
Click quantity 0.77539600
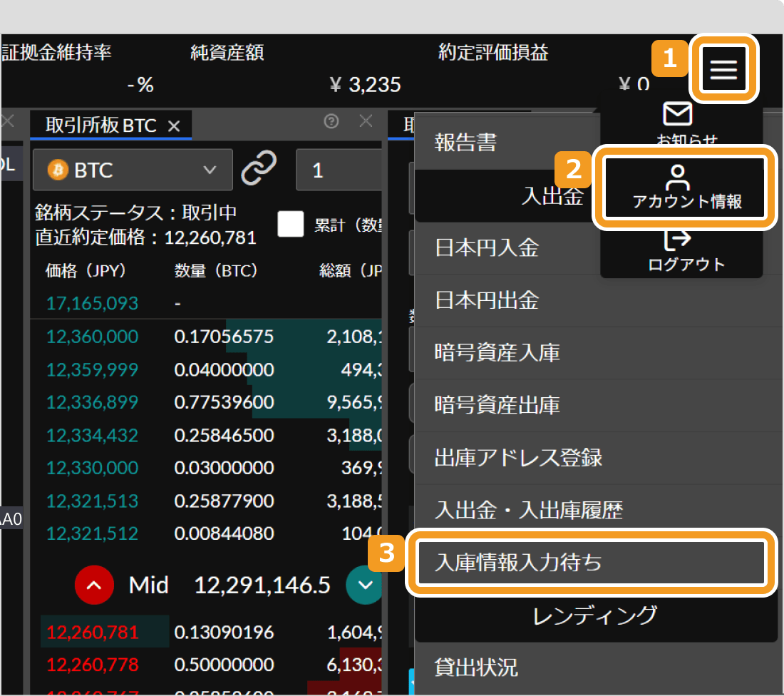coord(224,402)
